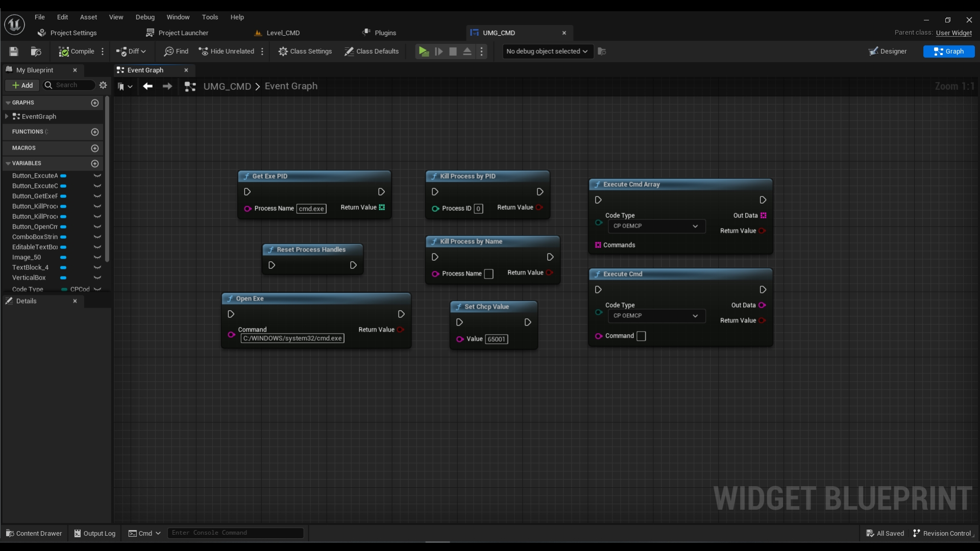
Task: Navigate back with left arrow
Action: pyautogui.click(x=148, y=87)
